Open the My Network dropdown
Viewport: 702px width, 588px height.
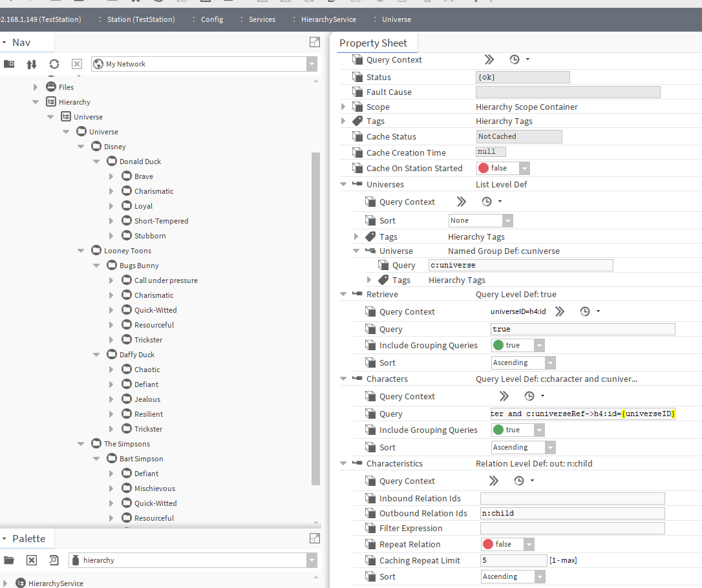click(x=312, y=64)
